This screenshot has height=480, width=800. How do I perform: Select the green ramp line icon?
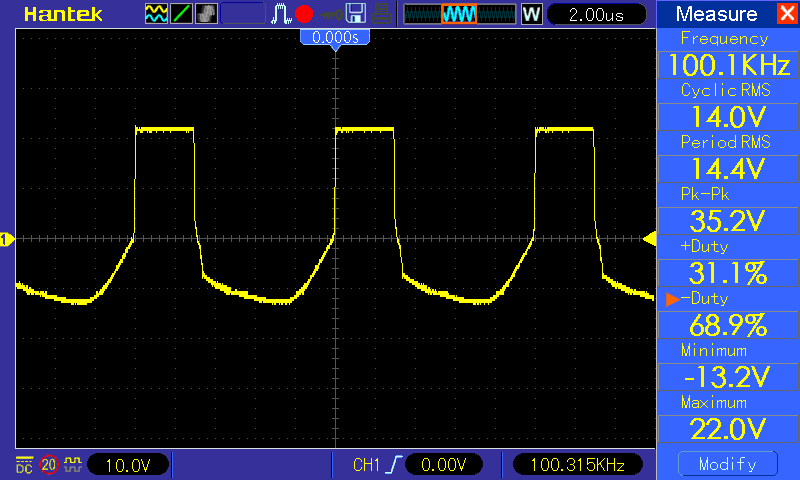tap(181, 14)
